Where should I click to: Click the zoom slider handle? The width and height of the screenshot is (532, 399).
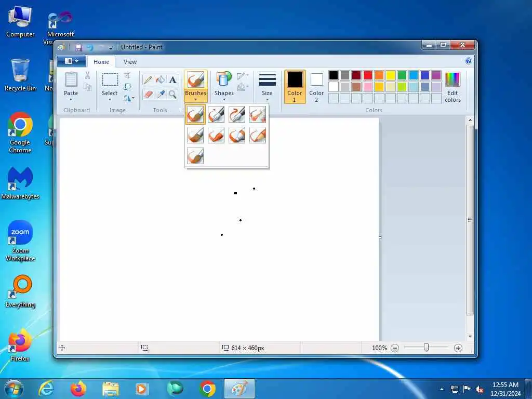click(x=427, y=348)
